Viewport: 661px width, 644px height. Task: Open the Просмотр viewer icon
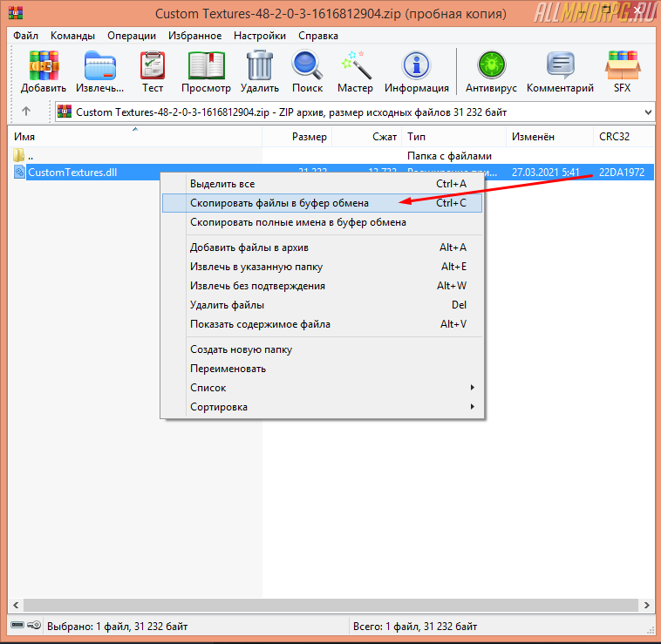click(x=206, y=65)
